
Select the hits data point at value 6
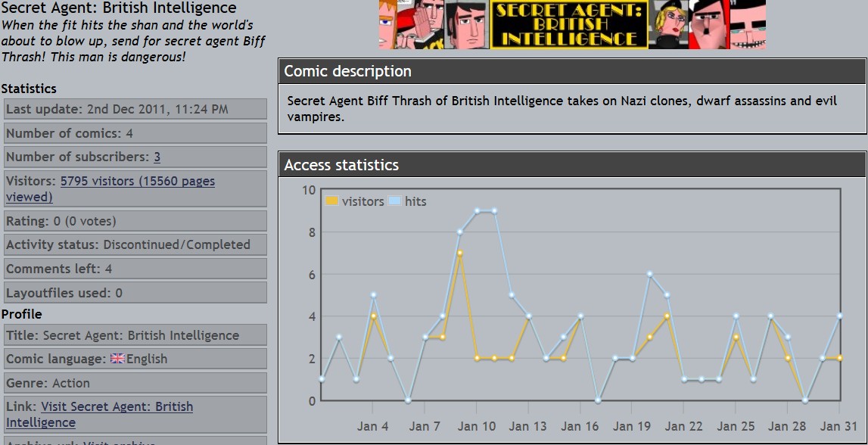(x=649, y=274)
